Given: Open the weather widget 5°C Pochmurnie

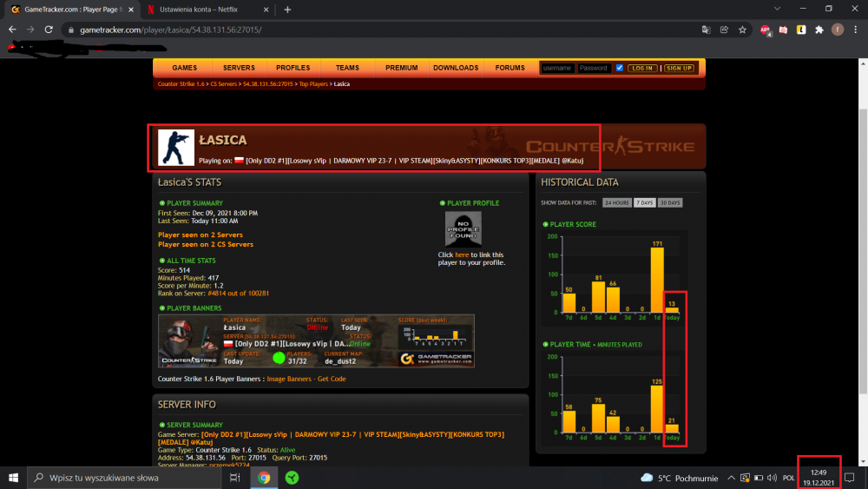Looking at the screenshot, I should (680, 478).
